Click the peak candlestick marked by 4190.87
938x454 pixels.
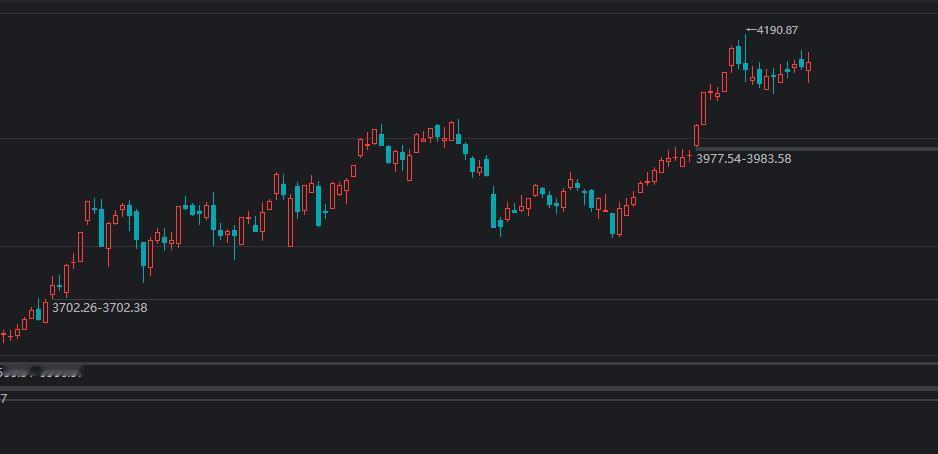click(x=745, y=58)
